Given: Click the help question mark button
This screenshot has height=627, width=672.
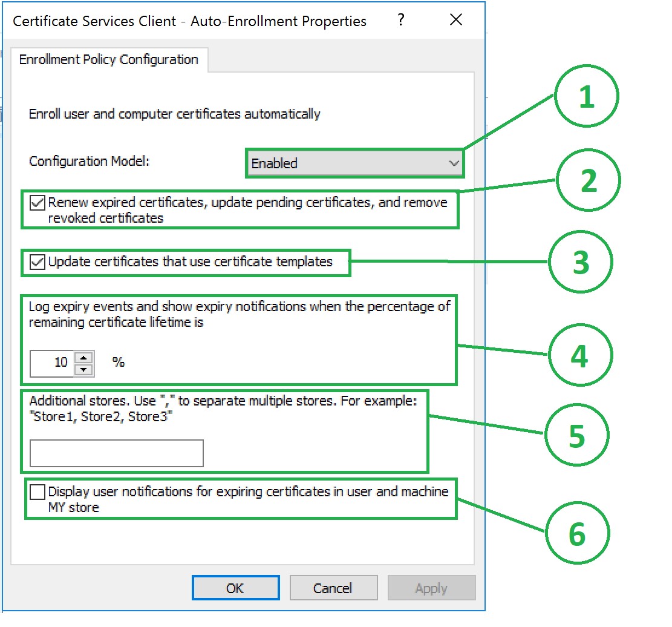Looking at the screenshot, I should [400, 20].
